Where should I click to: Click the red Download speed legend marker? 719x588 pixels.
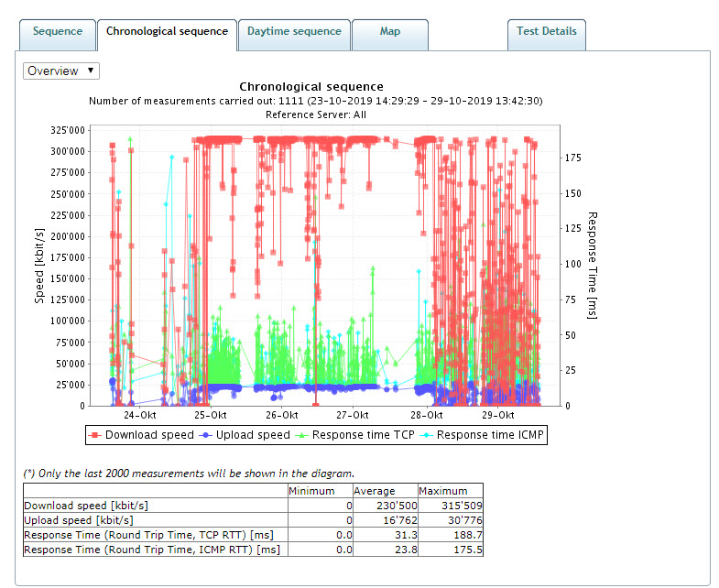[95, 435]
